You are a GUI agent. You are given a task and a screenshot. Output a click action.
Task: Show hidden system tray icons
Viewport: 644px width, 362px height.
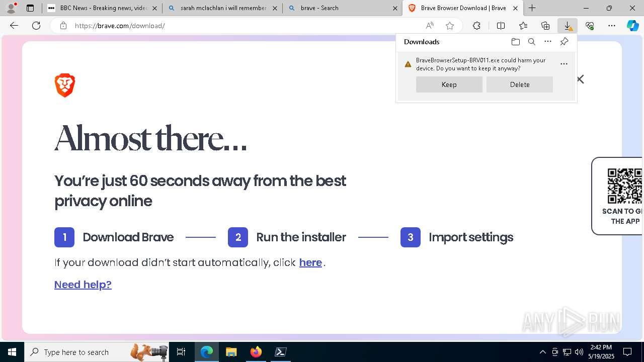click(542, 352)
